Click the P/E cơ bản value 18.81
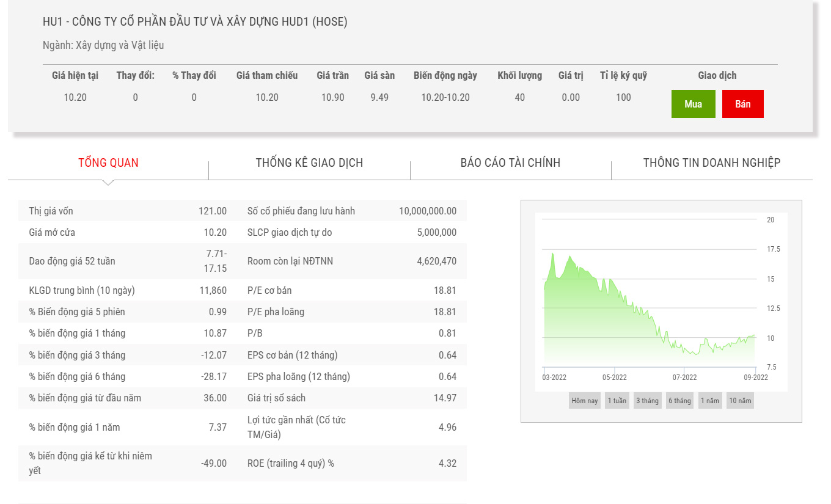This screenshot has height=504, width=831. (444, 290)
